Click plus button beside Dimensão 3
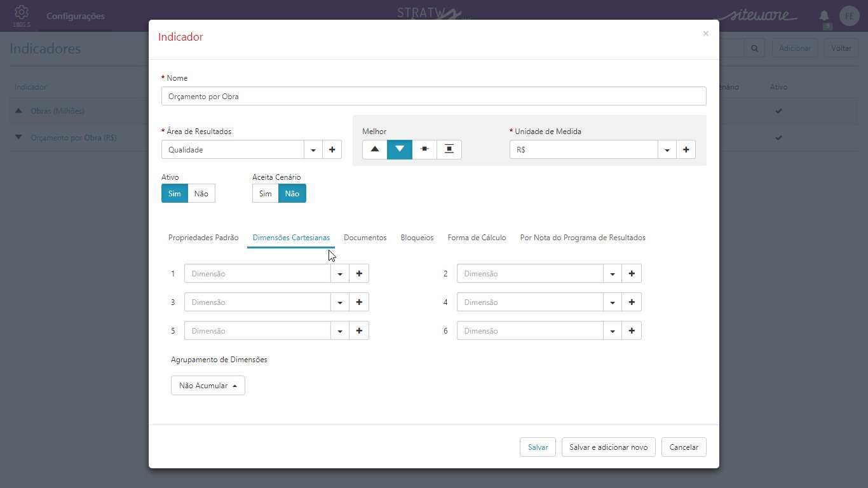Image resolution: width=868 pixels, height=488 pixels. pyautogui.click(x=359, y=302)
